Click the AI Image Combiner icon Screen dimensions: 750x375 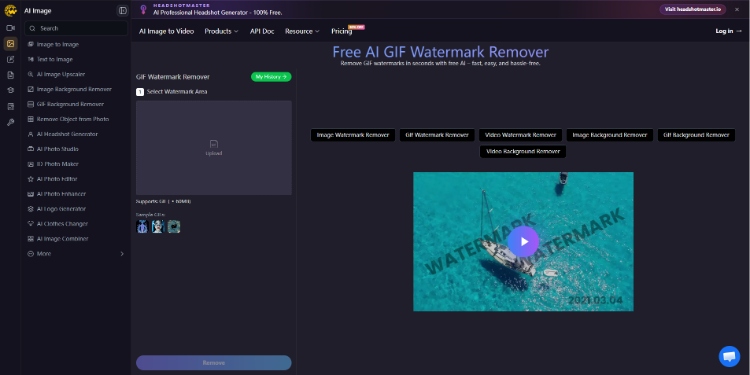click(x=31, y=239)
